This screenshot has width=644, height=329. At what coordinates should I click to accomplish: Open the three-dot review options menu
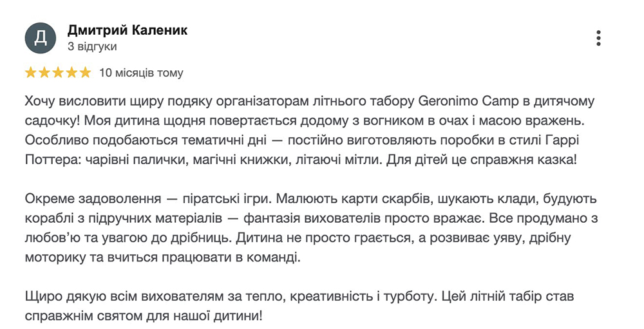[x=598, y=38]
